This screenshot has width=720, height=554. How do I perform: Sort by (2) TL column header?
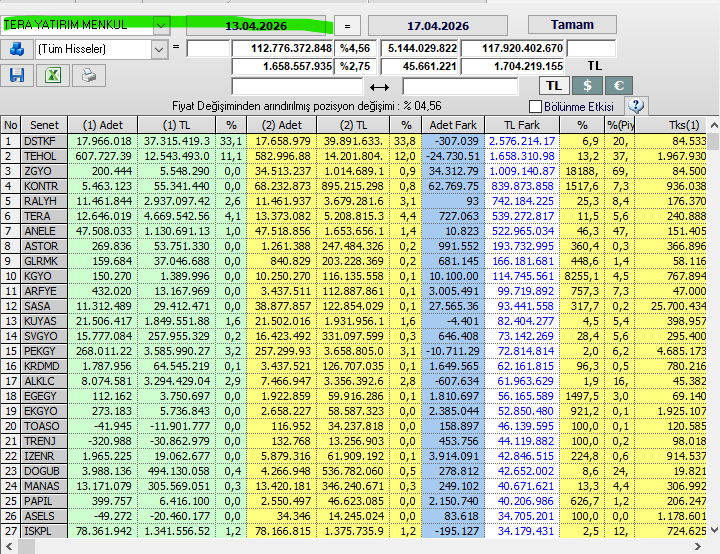click(353, 125)
